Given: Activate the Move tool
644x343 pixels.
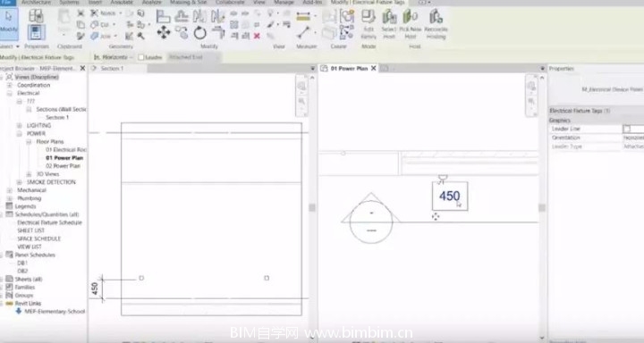Looking at the screenshot, I should 164,32.
